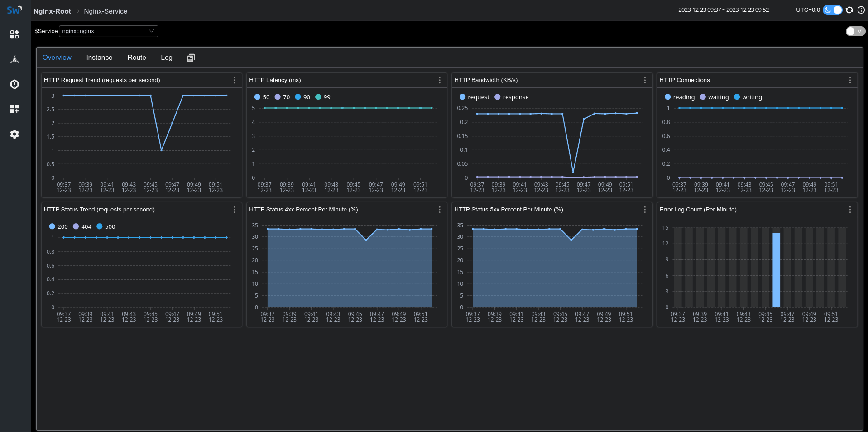Toggle the response legend in HTTP Bandwidth
The image size is (868, 432).
pos(512,97)
